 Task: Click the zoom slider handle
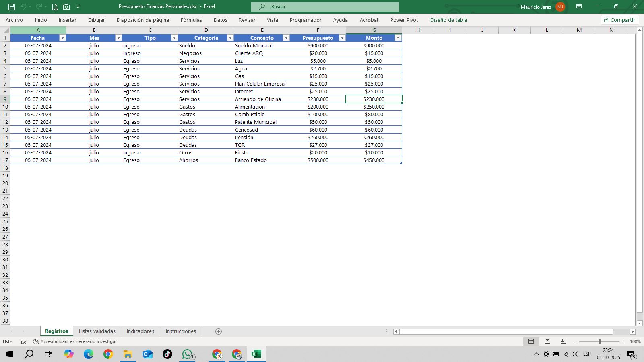pyautogui.click(x=599, y=341)
